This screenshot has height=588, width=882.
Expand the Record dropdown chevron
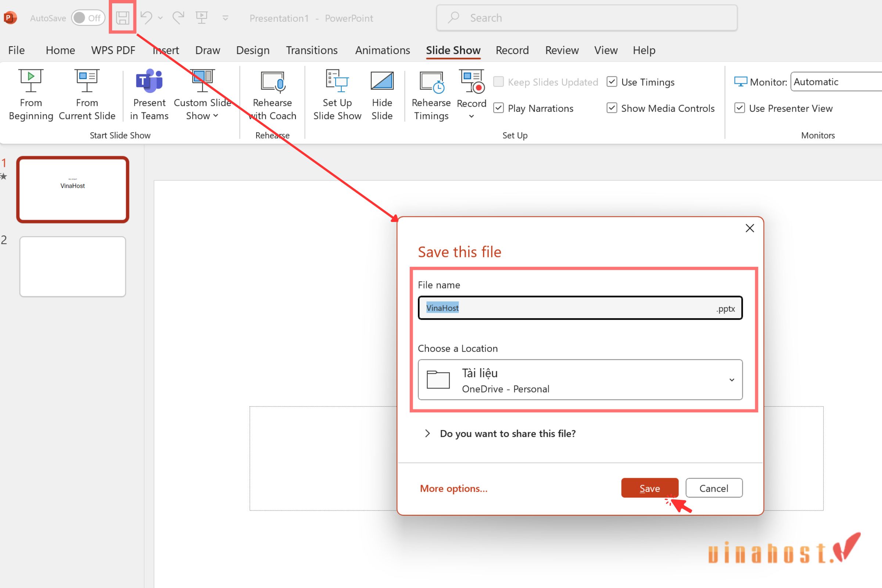click(472, 116)
